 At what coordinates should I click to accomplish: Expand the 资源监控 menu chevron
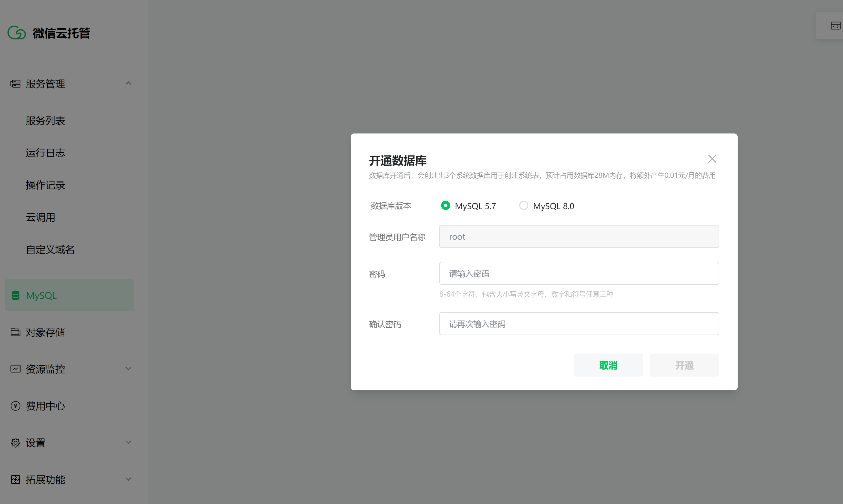point(128,369)
